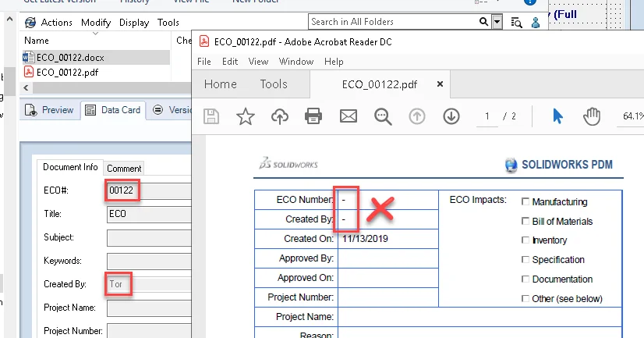The width and height of the screenshot is (644, 338).
Task: Switch to the Comment tab
Action: coord(124,168)
